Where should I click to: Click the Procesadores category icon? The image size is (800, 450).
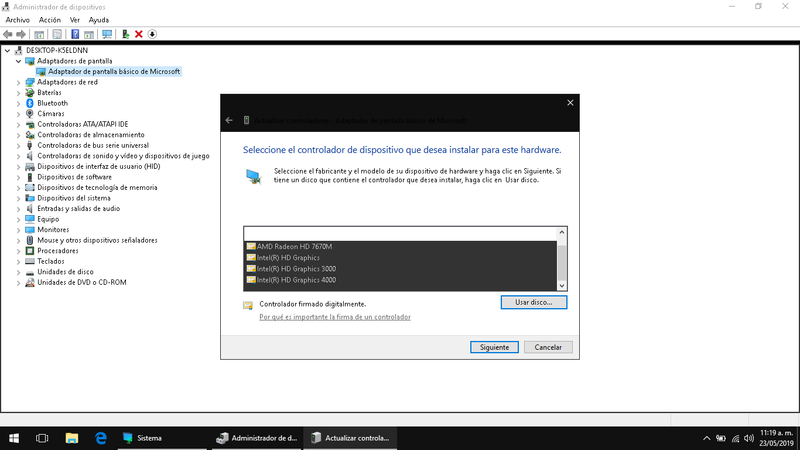[x=30, y=251]
